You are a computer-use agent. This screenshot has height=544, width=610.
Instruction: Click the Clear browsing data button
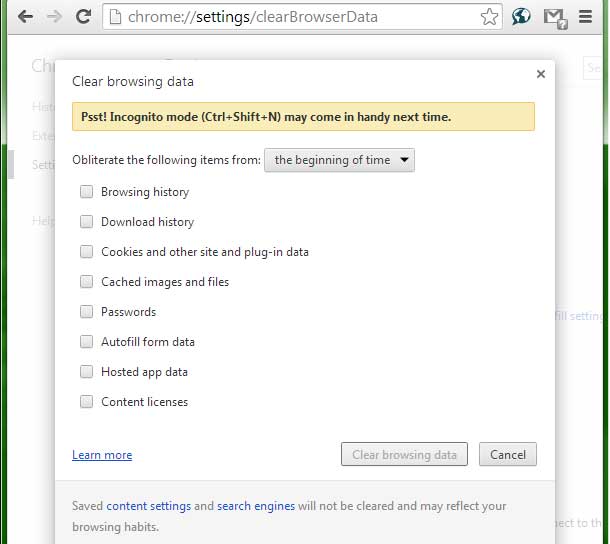pos(404,454)
